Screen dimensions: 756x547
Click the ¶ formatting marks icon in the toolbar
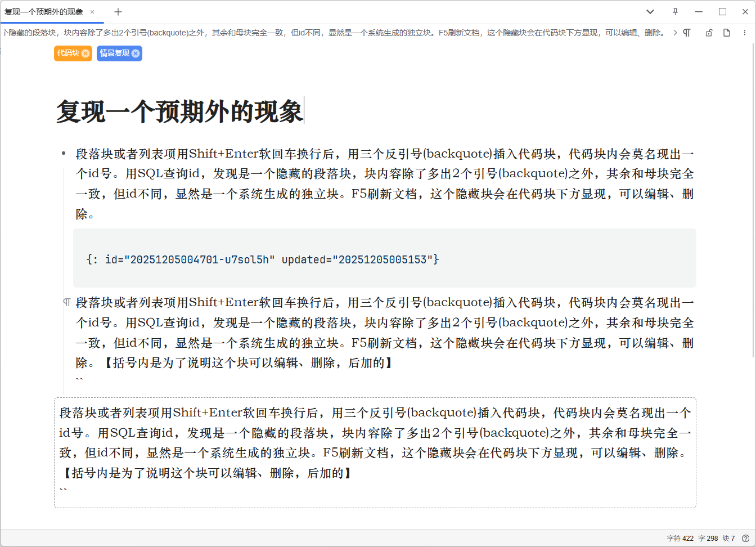pos(686,33)
